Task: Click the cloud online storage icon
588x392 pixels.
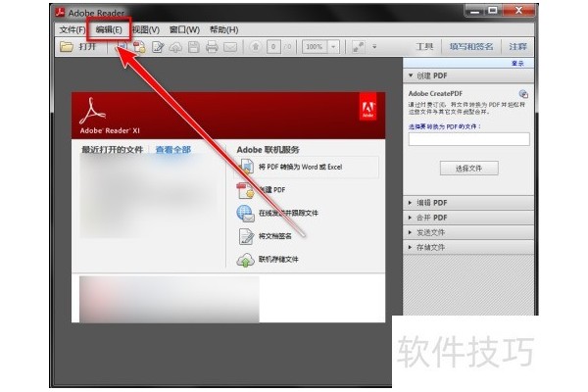Action: (x=245, y=260)
